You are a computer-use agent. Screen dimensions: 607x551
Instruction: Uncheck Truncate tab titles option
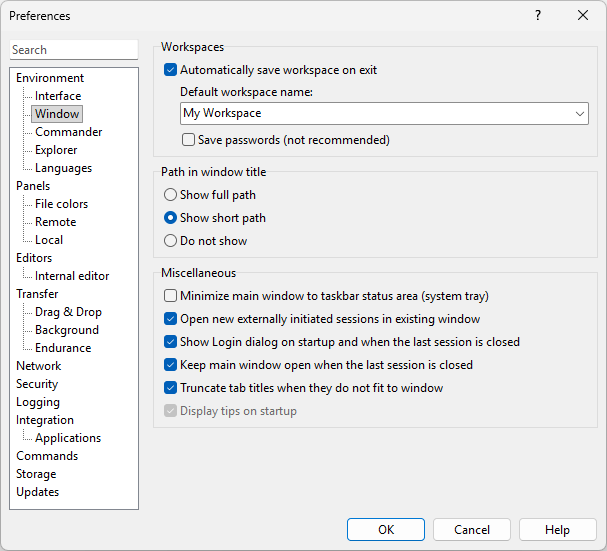(x=170, y=388)
